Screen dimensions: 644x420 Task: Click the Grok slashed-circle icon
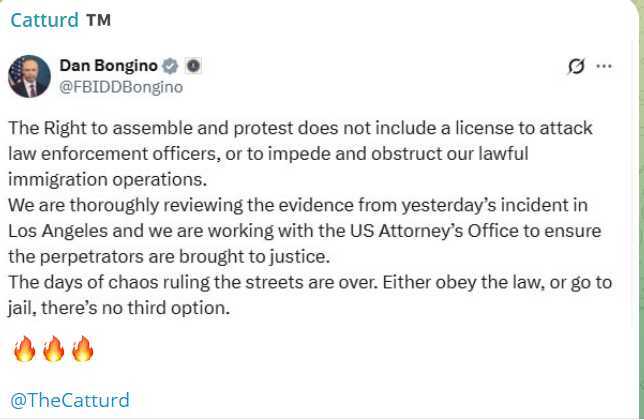click(x=576, y=66)
